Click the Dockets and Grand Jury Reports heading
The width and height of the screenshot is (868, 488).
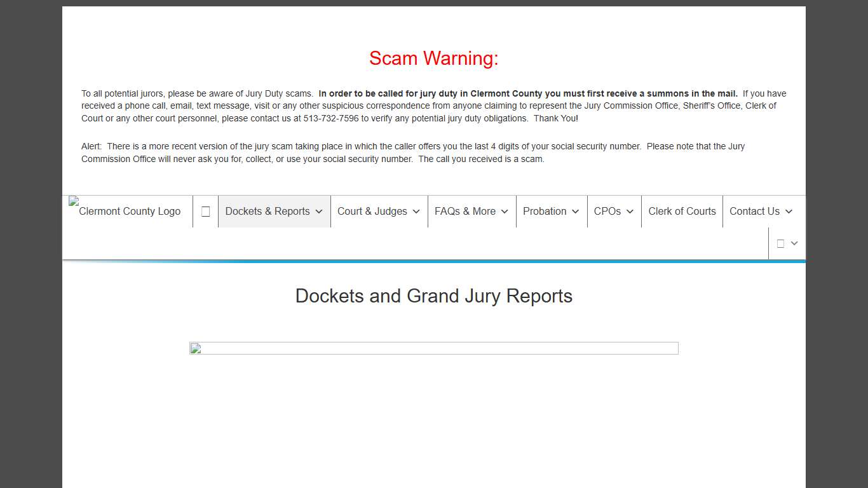click(x=434, y=296)
